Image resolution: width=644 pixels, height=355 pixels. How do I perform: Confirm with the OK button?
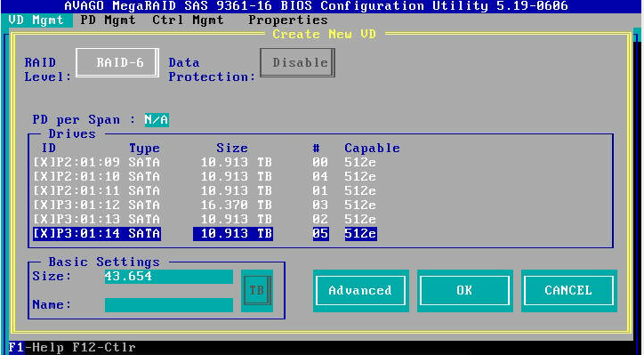[x=465, y=290]
